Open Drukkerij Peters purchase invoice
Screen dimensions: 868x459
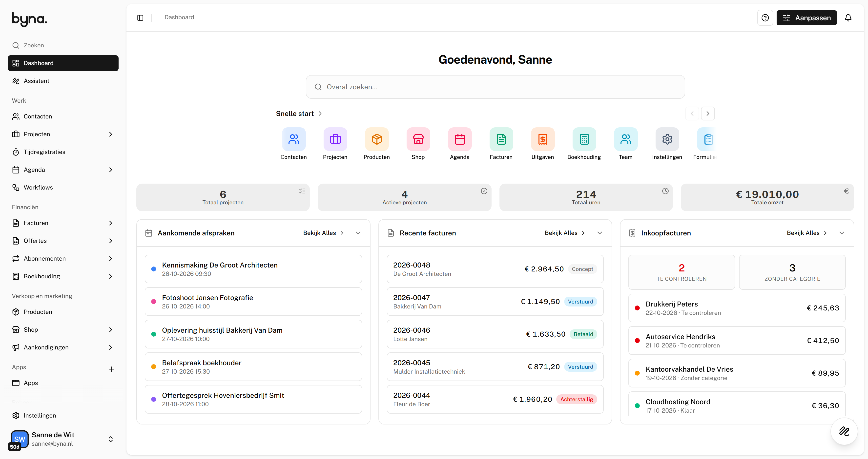point(737,308)
